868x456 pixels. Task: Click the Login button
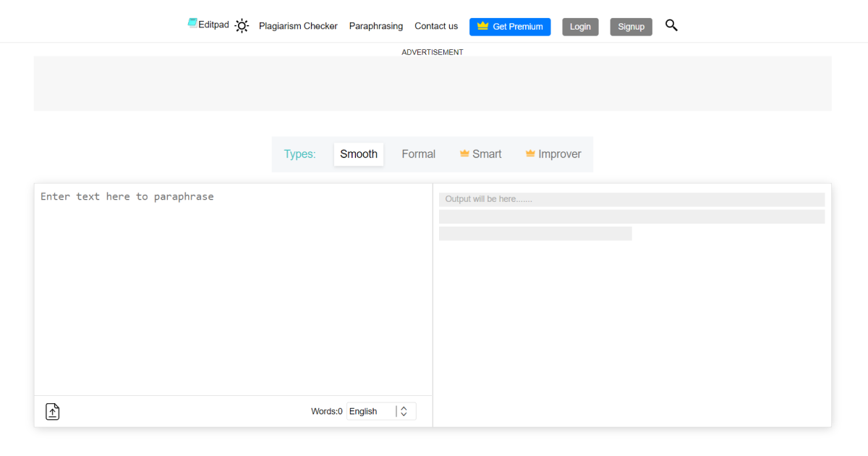pyautogui.click(x=580, y=27)
